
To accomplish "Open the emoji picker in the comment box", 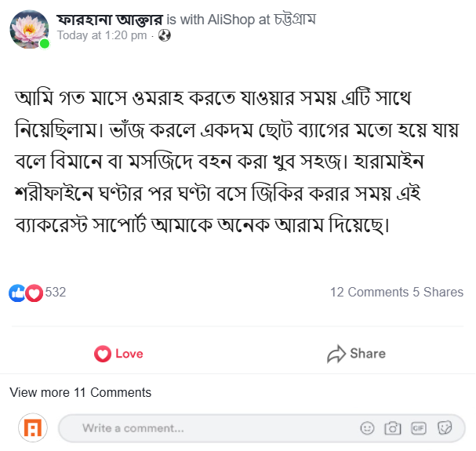I will pyautogui.click(x=367, y=428).
